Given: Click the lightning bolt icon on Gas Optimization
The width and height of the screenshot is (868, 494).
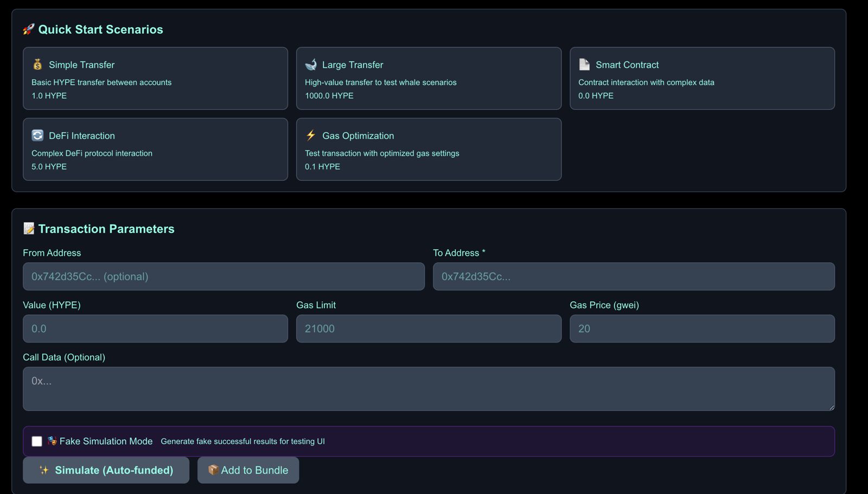Looking at the screenshot, I should tap(311, 135).
